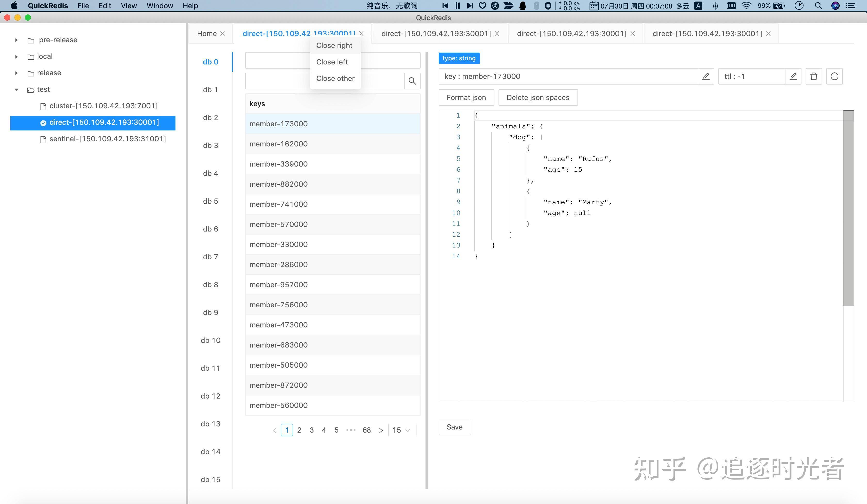Click the cluster connection file icon

point(43,106)
